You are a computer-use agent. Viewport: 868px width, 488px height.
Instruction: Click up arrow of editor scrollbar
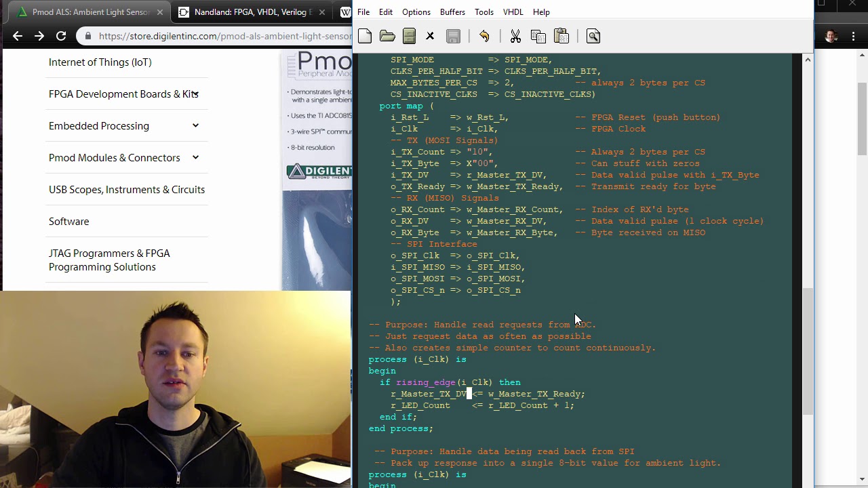[x=807, y=60]
